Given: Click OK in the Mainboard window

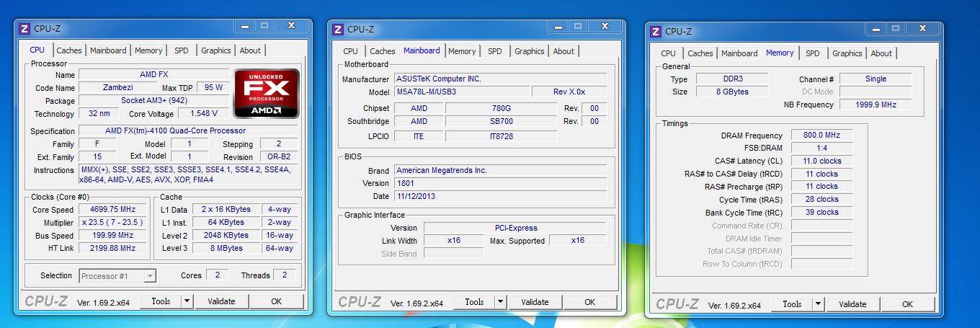Looking at the screenshot, I should pyautogui.click(x=590, y=302).
